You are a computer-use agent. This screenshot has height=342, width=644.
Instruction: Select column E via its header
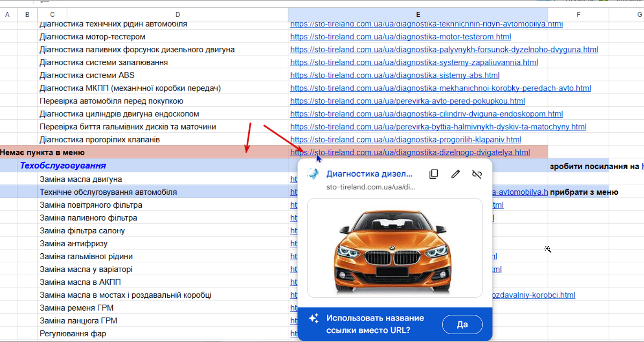[x=418, y=15]
